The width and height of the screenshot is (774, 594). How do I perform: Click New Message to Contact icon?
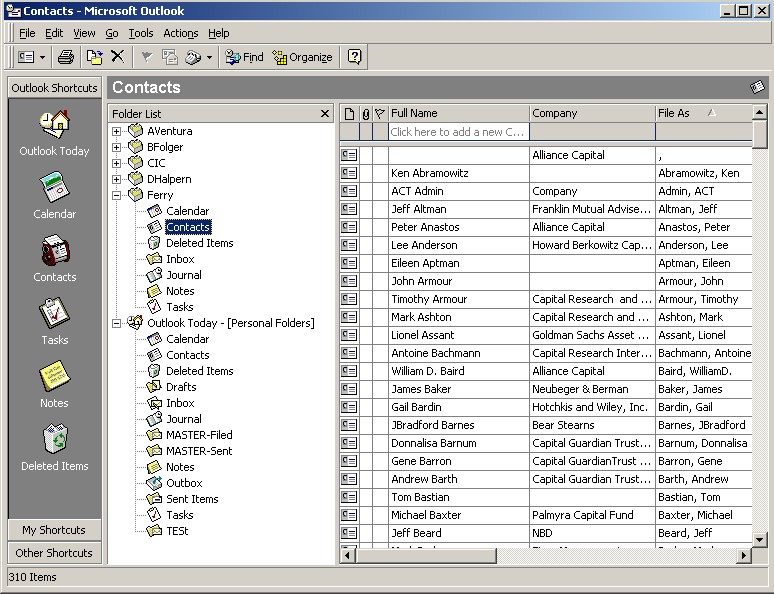click(170, 57)
